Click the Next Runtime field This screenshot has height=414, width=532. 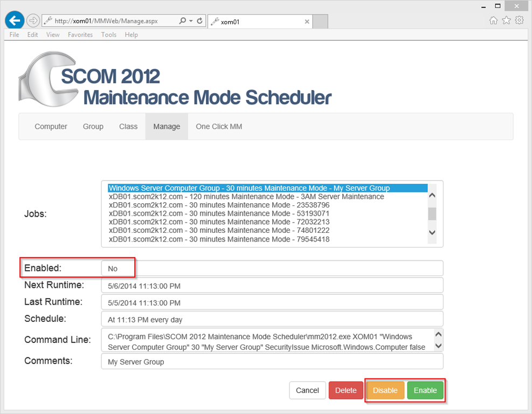point(272,285)
